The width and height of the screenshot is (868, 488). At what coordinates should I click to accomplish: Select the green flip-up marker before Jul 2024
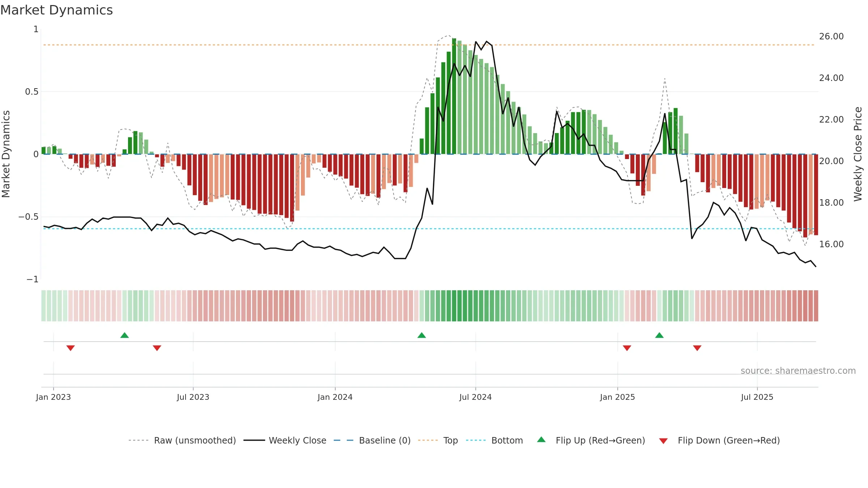pyautogui.click(x=421, y=335)
